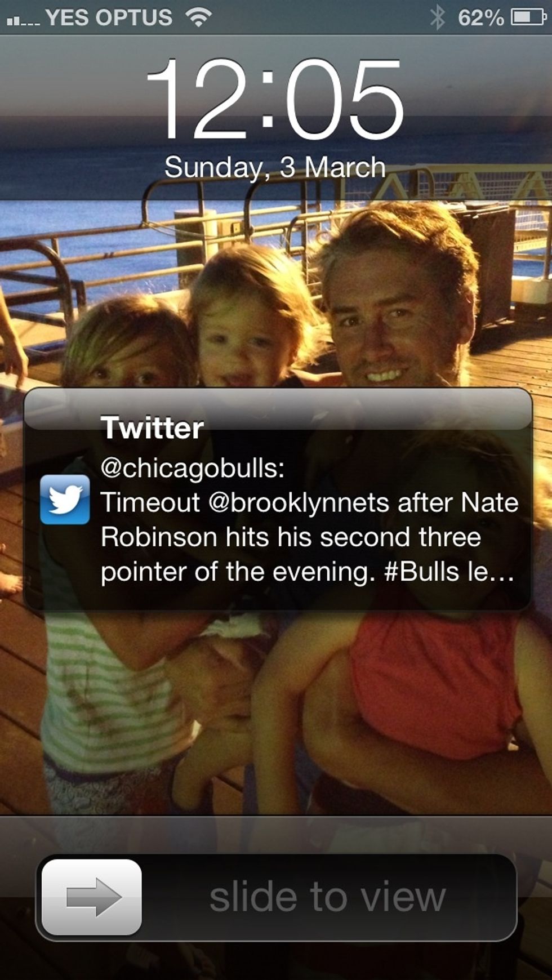
Task: Tap the battery indicator icon
Action: pos(528,17)
